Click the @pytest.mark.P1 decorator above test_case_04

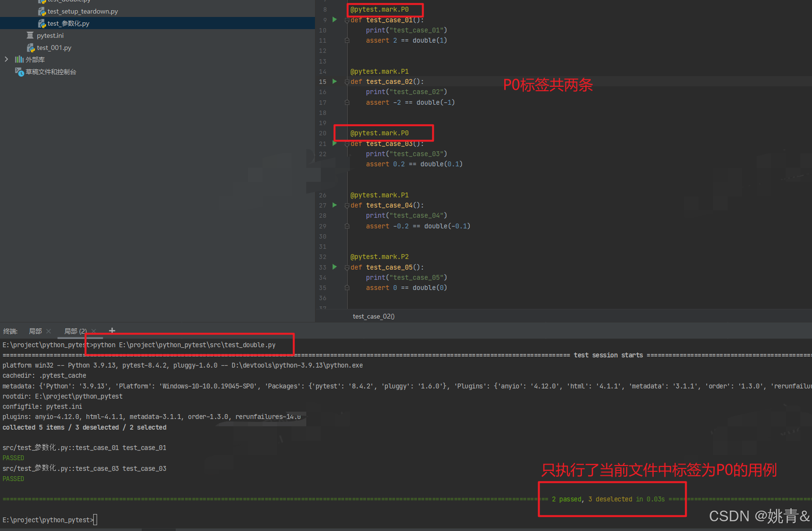(x=380, y=195)
